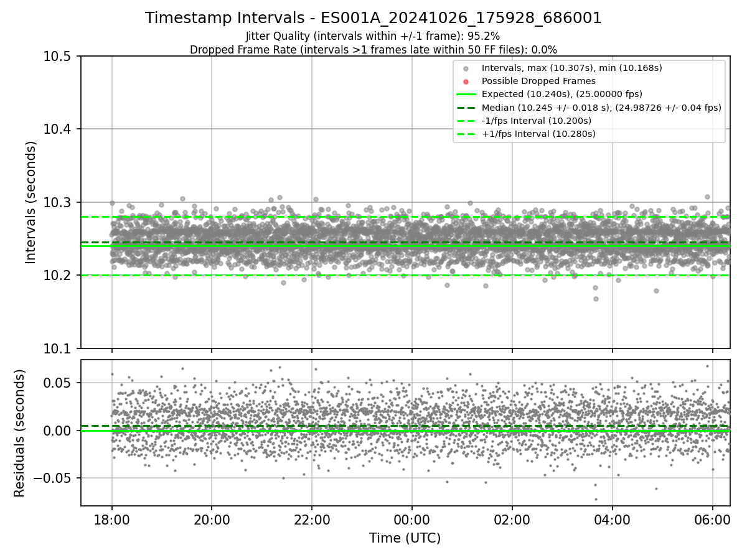Screen dimensions: 747x560
Task: Click the 20:00 x-axis tick label
Action: coord(212,520)
